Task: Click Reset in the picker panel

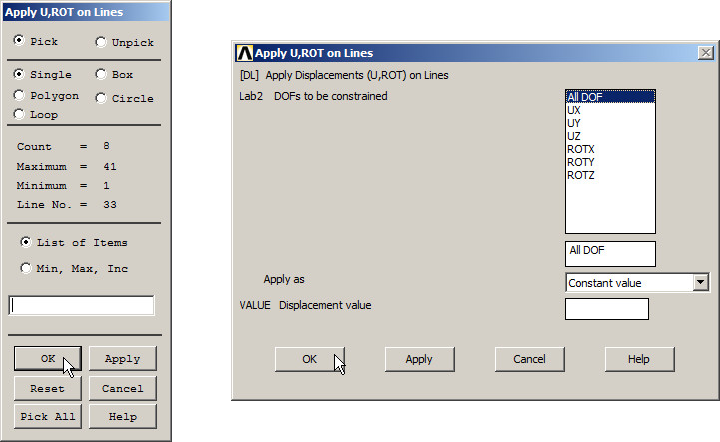Action: click(47, 388)
